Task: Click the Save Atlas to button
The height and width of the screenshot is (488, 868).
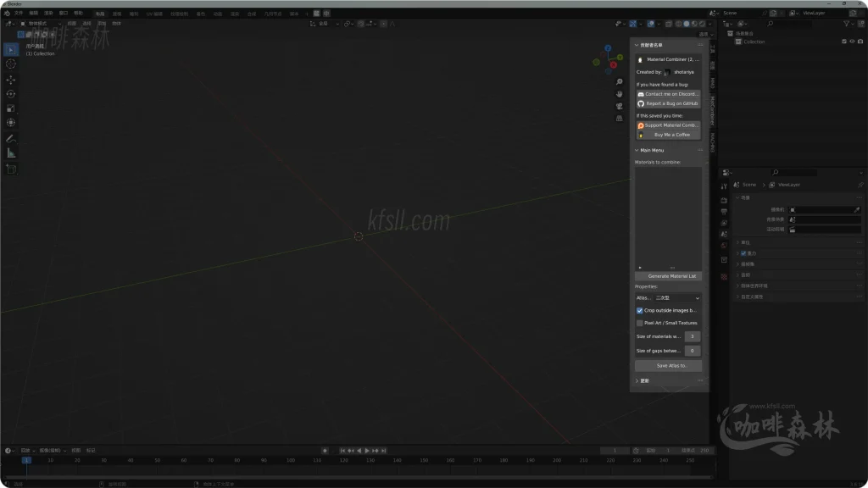Action: (x=668, y=366)
